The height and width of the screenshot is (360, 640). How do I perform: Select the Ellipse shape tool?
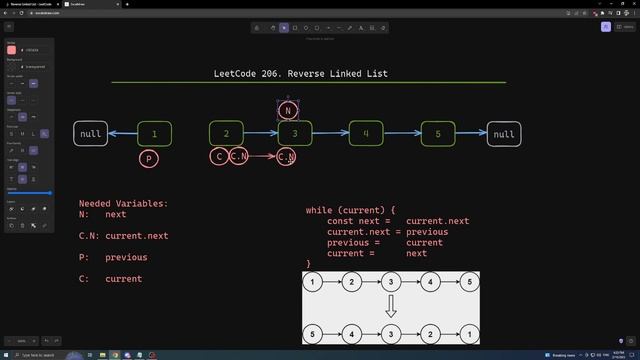pos(317,28)
